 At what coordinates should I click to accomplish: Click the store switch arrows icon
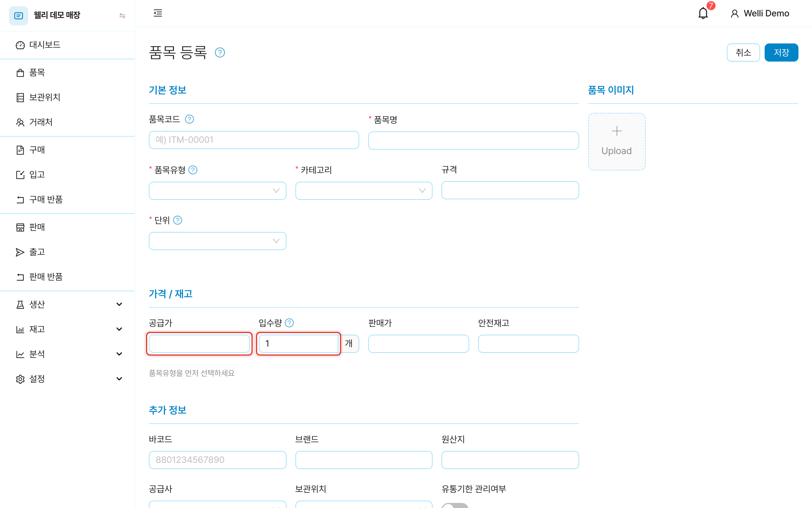pos(122,16)
